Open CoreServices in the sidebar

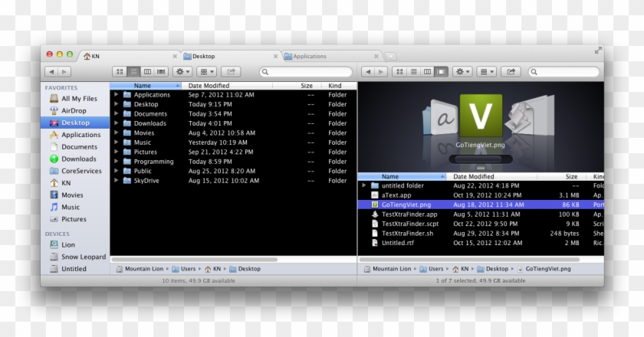80,171
